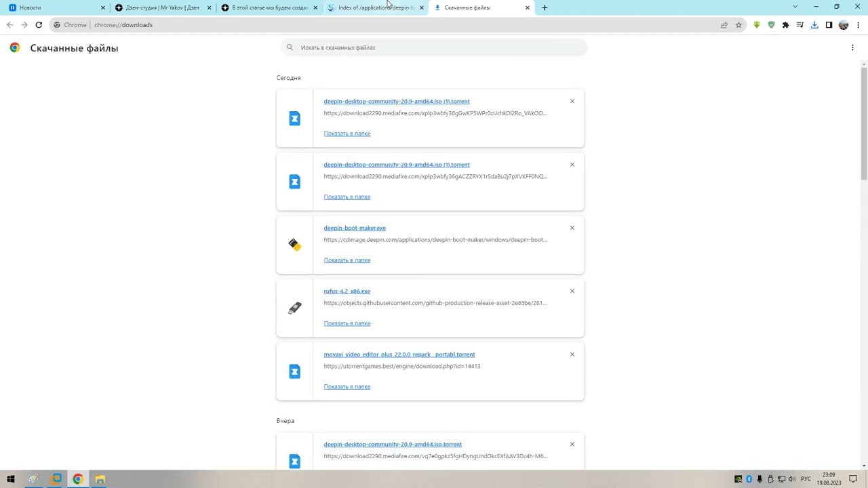
Task: Open the Extensions puzzle menu
Action: pyautogui.click(x=785, y=25)
